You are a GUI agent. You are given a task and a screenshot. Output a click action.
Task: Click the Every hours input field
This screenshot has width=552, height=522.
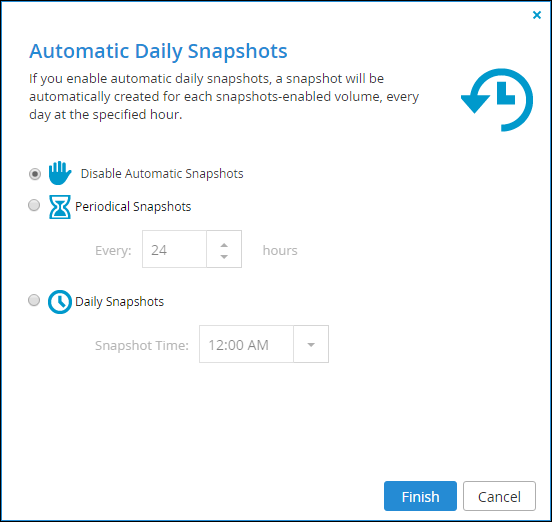175,249
